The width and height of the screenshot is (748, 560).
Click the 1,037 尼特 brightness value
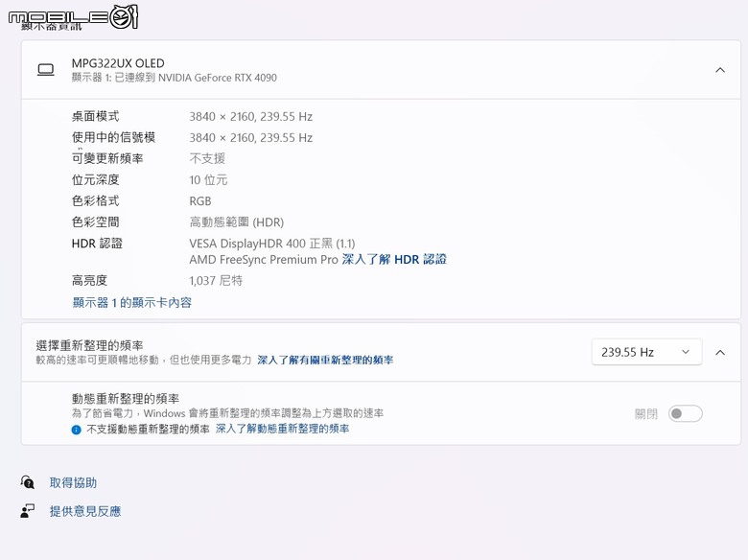point(216,280)
